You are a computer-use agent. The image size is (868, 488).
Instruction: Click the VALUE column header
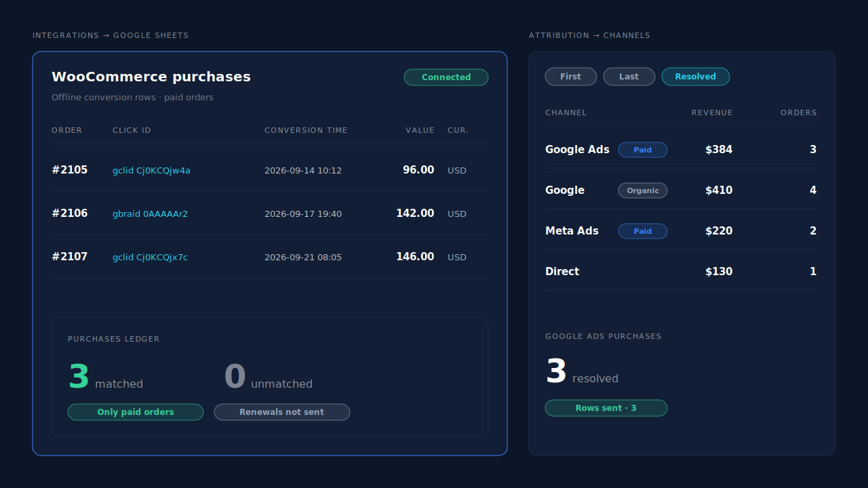pos(420,130)
